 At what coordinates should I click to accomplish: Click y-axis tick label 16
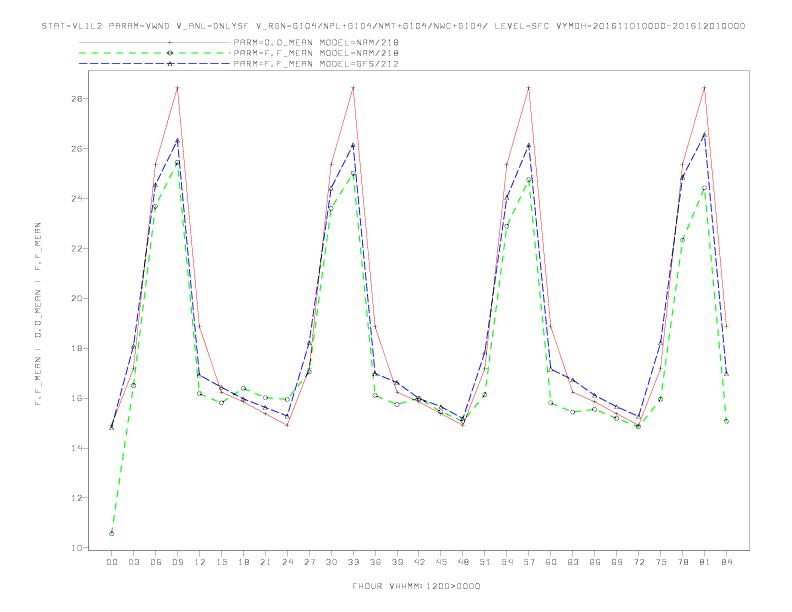click(x=77, y=398)
